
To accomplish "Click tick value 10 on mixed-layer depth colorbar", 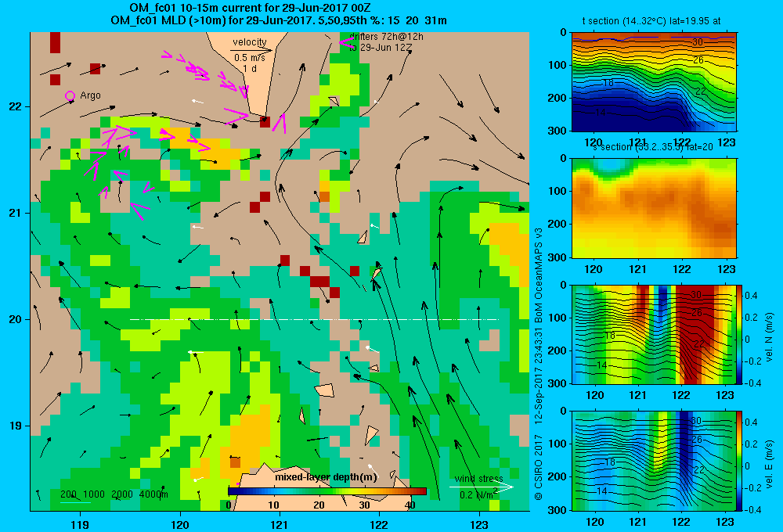I will coord(273,505).
